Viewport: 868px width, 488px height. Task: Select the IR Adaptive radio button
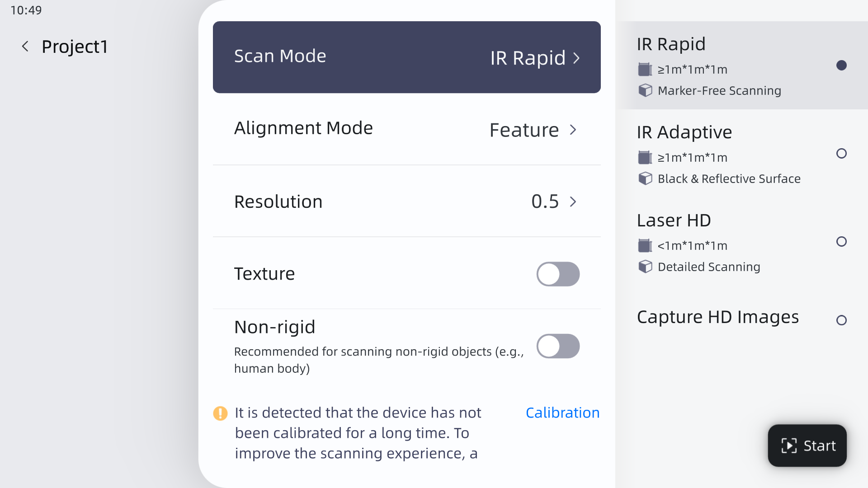[x=841, y=154]
